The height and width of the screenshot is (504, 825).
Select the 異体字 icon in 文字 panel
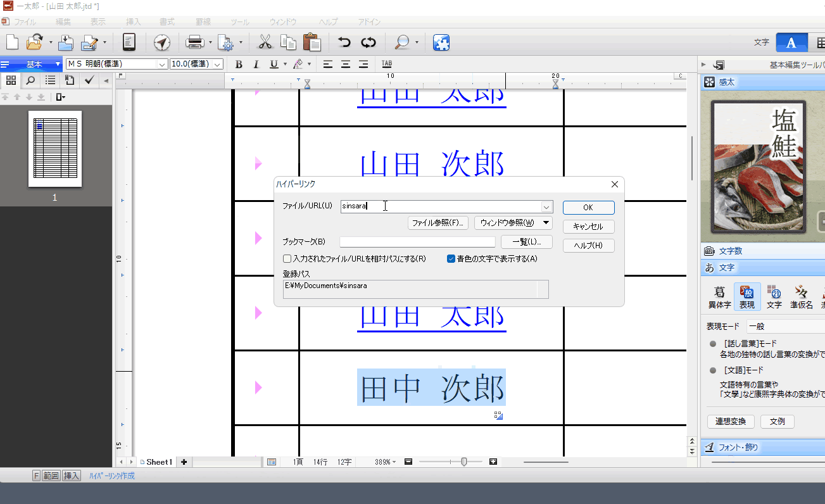719,296
